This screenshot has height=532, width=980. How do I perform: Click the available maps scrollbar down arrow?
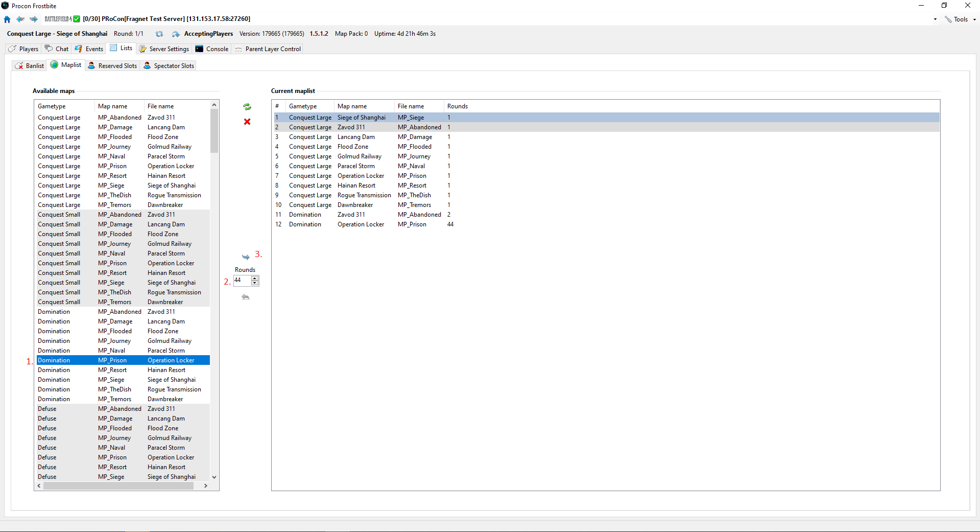214,477
